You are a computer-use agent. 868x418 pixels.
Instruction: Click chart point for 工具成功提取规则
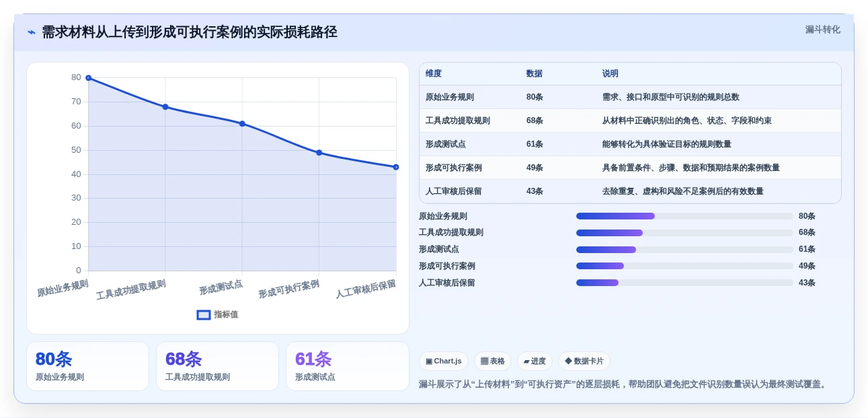pyautogui.click(x=165, y=107)
